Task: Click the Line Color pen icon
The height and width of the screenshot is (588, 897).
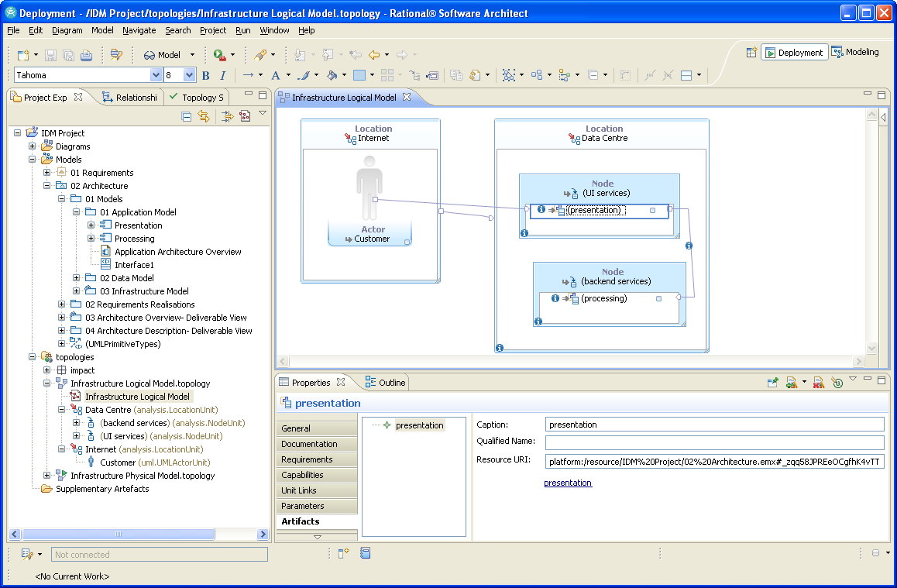Action: click(x=304, y=75)
